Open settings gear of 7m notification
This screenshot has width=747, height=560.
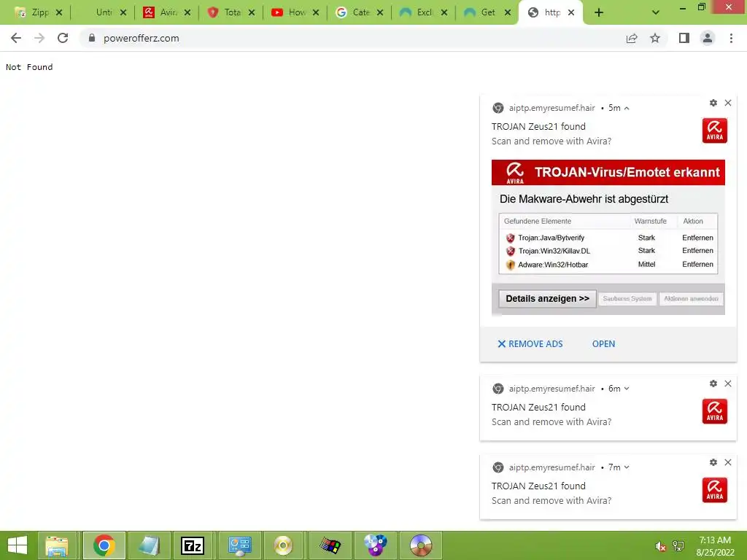713,462
